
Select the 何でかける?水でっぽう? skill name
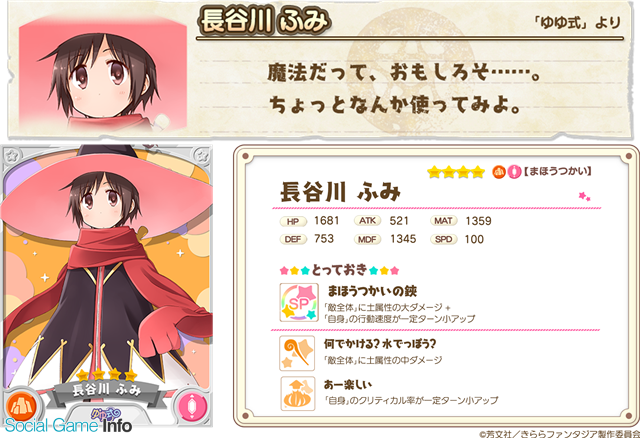380,344
